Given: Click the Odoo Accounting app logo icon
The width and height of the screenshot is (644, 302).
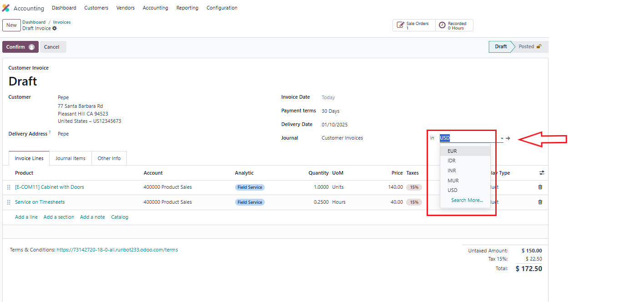Looking at the screenshot, I should (6, 8).
